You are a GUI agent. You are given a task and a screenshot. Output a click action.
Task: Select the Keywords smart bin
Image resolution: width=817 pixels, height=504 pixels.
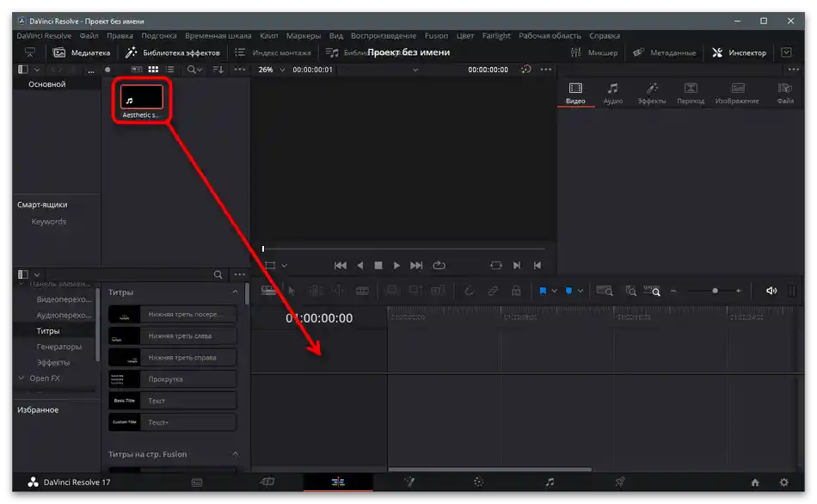pyautogui.click(x=48, y=222)
